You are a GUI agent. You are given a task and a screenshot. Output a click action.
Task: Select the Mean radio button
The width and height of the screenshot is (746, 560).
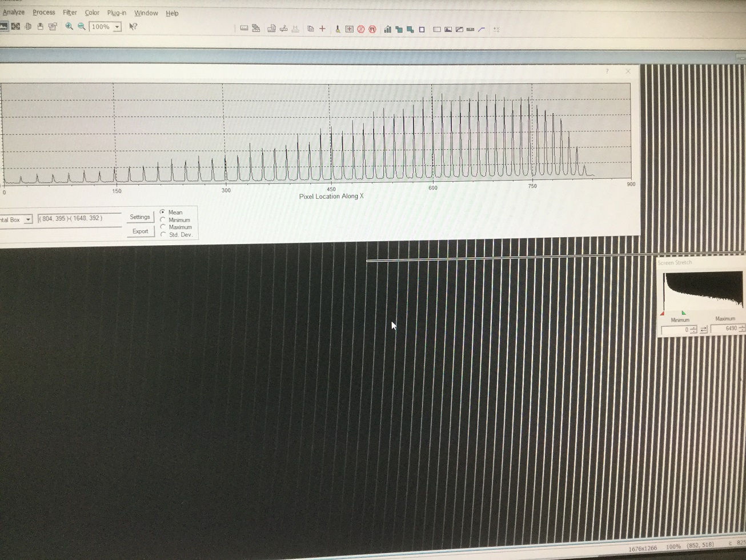(163, 212)
